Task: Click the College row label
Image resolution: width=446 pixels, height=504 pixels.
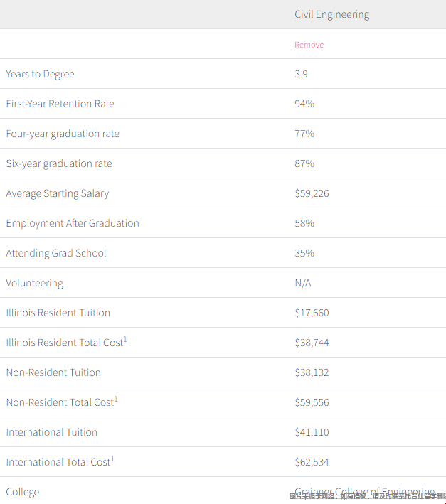Action: 23,492
